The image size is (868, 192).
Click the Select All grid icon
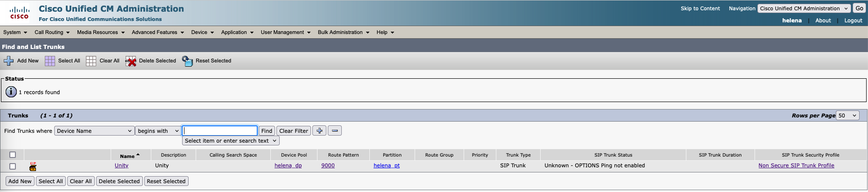coord(50,61)
